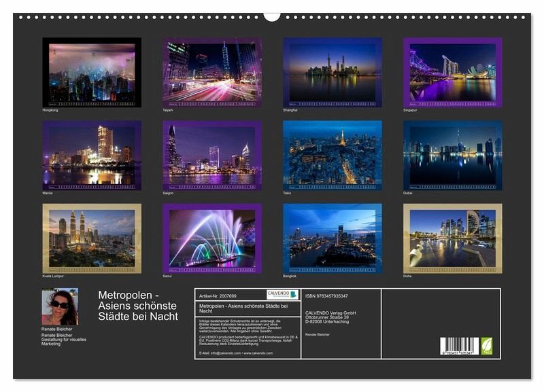Select the Seoul fountain thumbnail
Image resolution: width=544 pixels, height=392 pixels.
pyautogui.click(x=212, y=238)
